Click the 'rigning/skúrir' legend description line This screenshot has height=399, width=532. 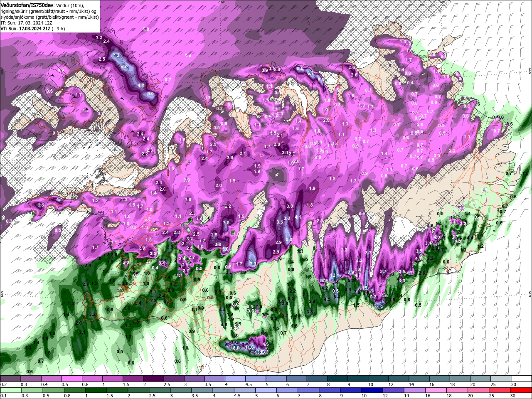click(x=49, y=11)
